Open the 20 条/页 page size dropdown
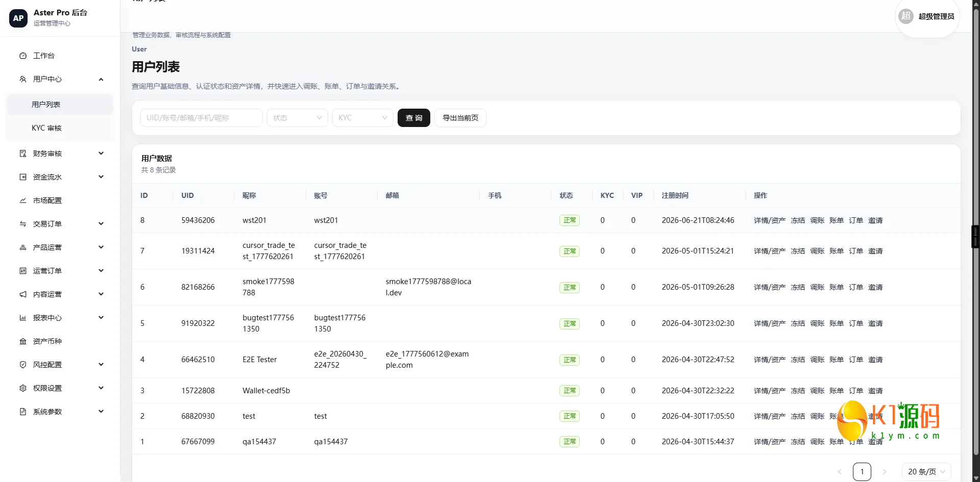Viewport: 980px width, 482px height. pos(926,472)
